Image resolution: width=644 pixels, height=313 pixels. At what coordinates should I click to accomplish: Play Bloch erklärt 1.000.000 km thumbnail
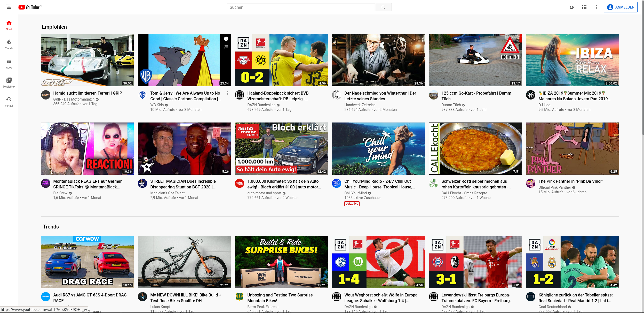pyautogui.click(x=281, y=149)
